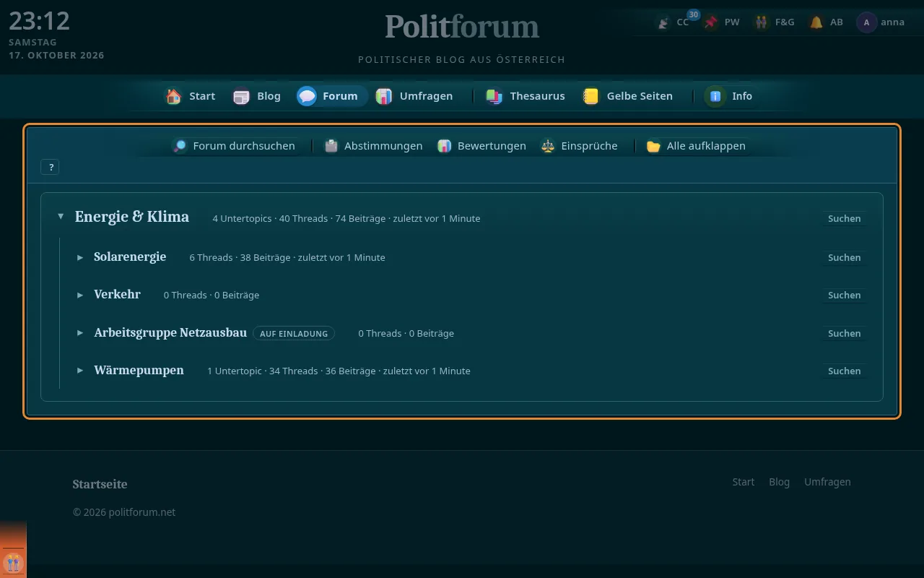
Task: Open the anna user profile avatar
Action: click(866, 22)
